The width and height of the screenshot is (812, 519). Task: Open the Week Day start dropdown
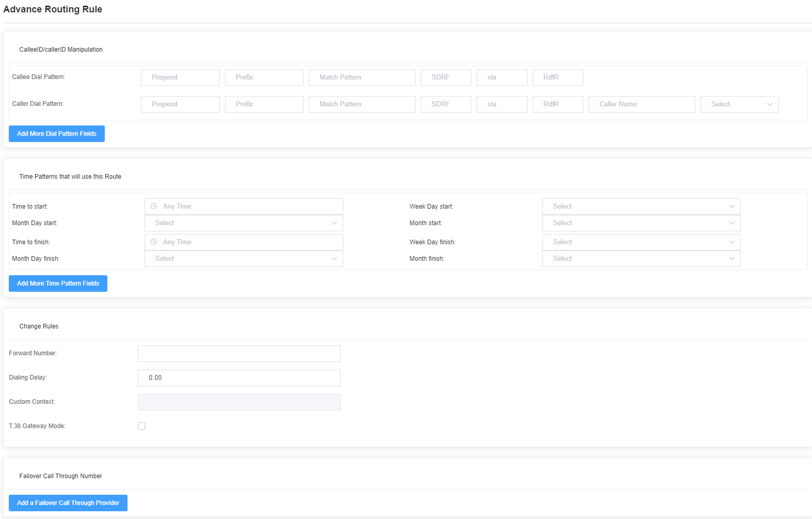pos(641,207)
